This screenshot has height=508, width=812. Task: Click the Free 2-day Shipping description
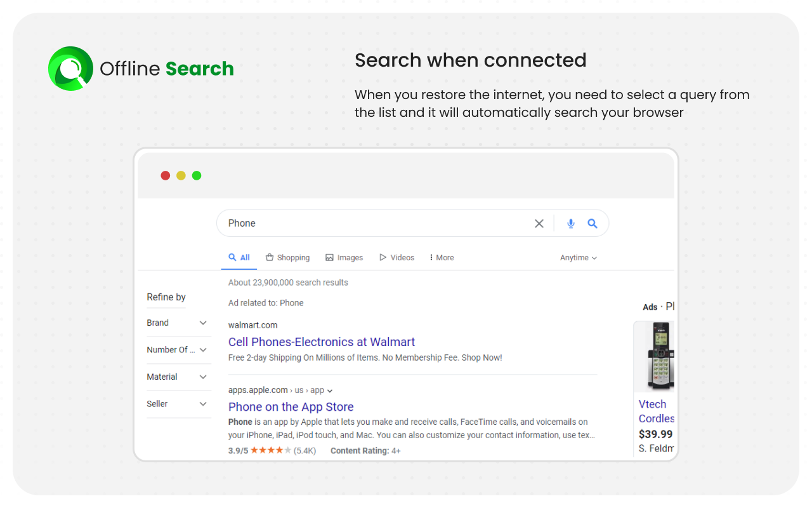[x=365, y=358]
